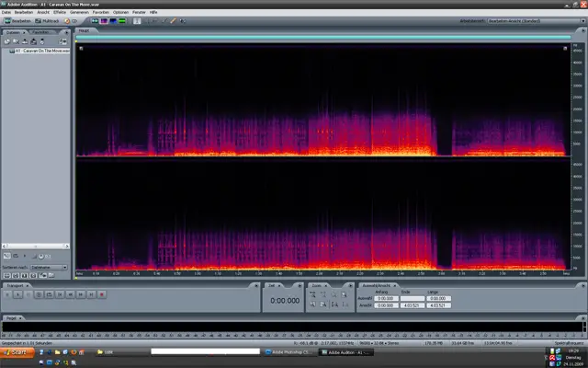588x368 pixels.
Task: Switch to Adobe Photoshop in the taskbar
Action: 288,352
